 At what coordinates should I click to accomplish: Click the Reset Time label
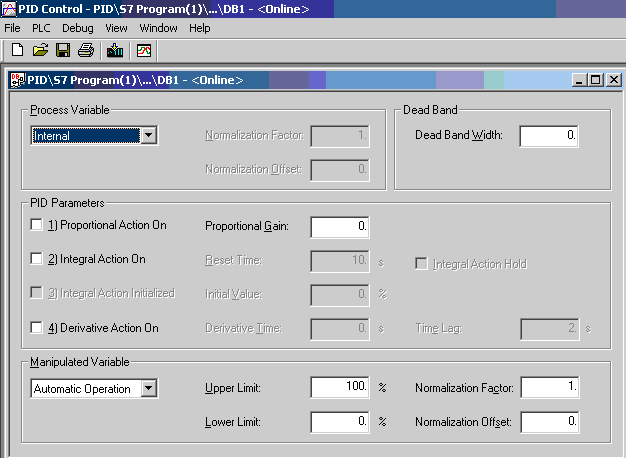point(234,260)
